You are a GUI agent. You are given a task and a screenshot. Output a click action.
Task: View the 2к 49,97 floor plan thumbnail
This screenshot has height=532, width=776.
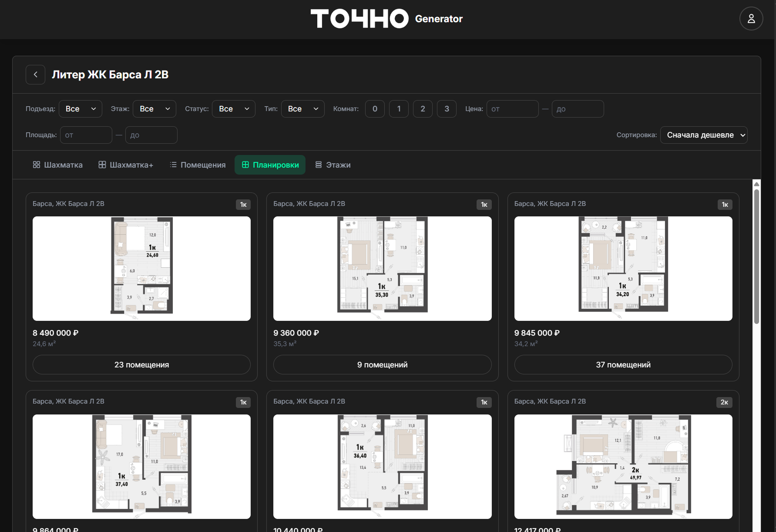point(623,466)
